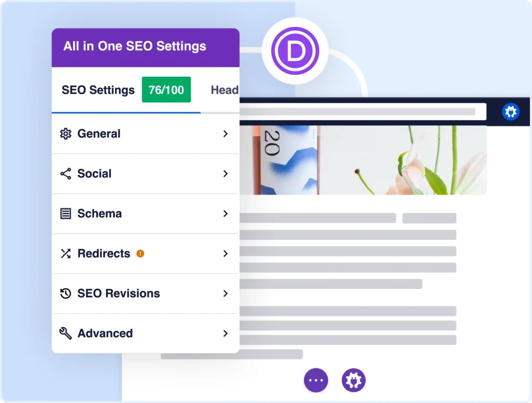
Task: Click the 76/100 score badge
Action: point(166,89)
